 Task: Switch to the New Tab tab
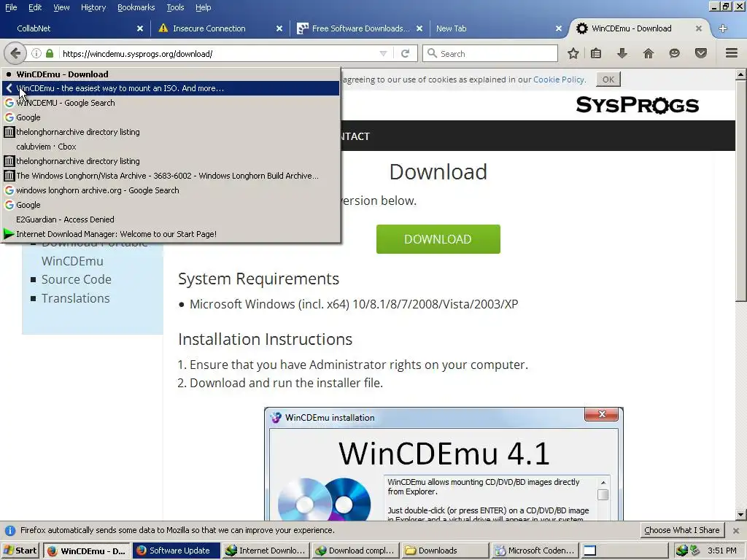click(499, 28)
